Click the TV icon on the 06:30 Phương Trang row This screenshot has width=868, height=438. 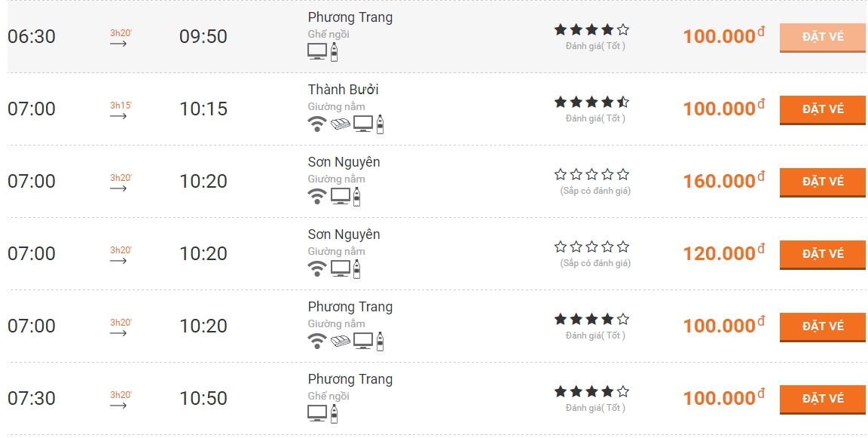(317, 51)
